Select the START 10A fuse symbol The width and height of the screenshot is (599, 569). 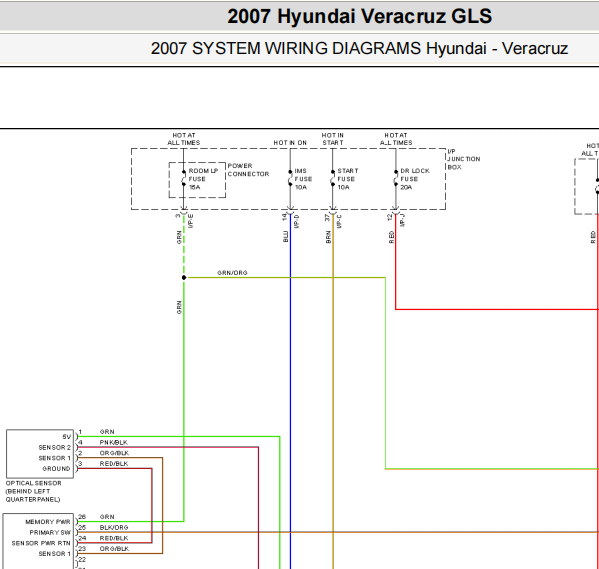pos(332,178)
